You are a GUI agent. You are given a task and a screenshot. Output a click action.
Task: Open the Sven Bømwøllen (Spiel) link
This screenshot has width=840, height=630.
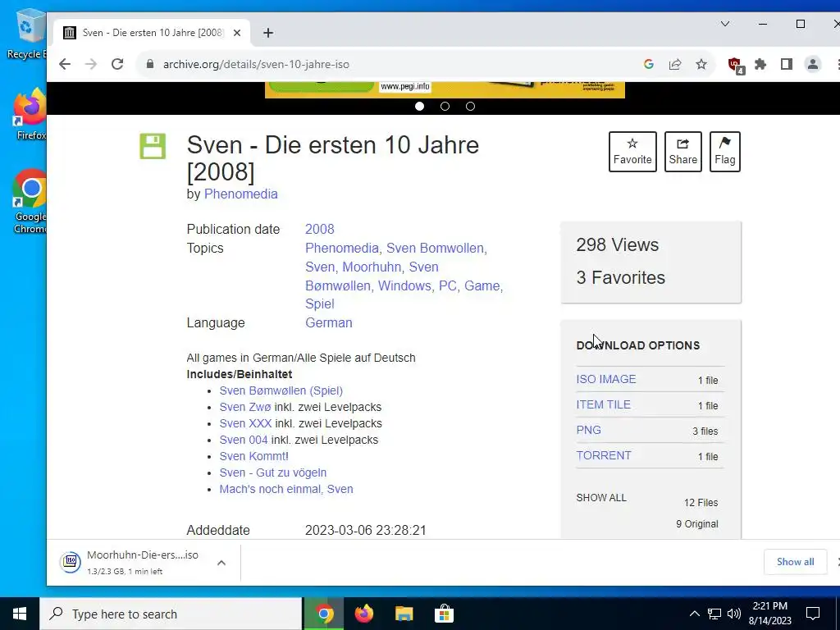click(281, 390)
